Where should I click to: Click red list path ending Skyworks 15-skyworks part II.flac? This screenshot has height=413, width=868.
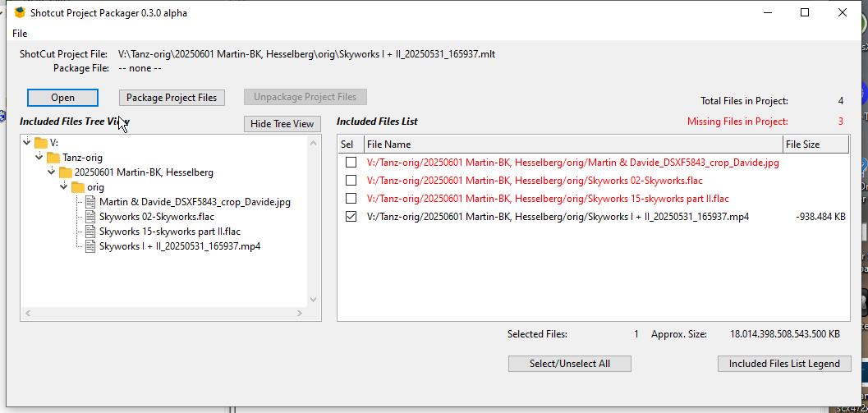pyautogui.click(x=548, y=198)
